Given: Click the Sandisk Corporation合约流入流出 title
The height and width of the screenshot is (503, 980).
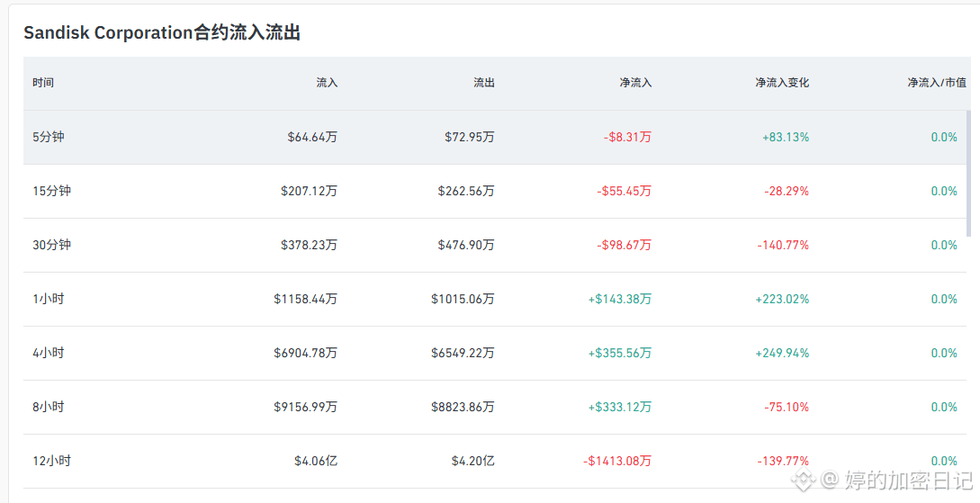Looking at the screenshot, I should [162, 32].
